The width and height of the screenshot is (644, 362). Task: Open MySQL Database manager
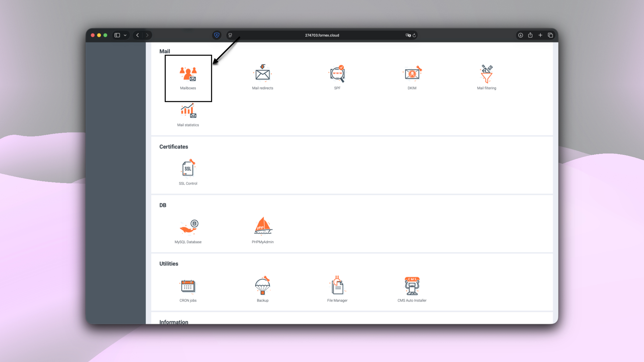click(x=188, y=230)
